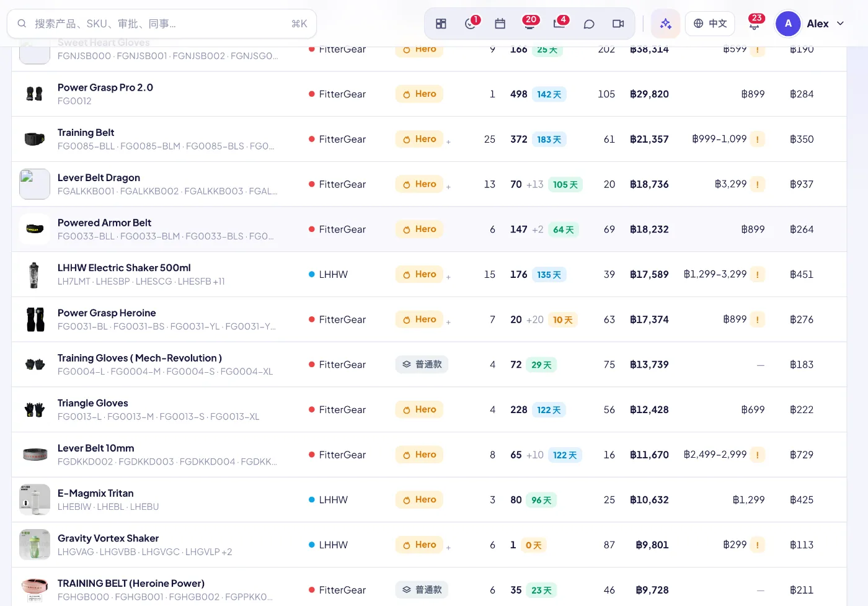The height and width of the screenshot is (606, 868).
Task: Click the warning icon for LHHW Electric Shaker
Action: pyautogui.click(x=758, y=274)
